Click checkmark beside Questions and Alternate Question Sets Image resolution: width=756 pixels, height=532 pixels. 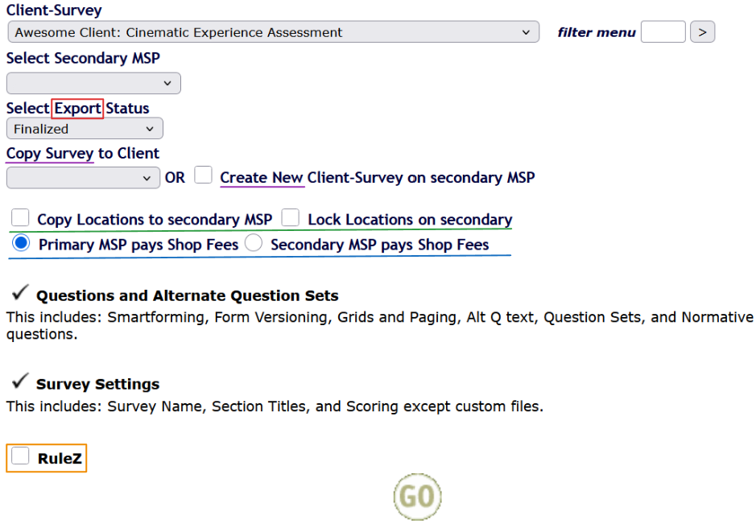pos(20,291)
